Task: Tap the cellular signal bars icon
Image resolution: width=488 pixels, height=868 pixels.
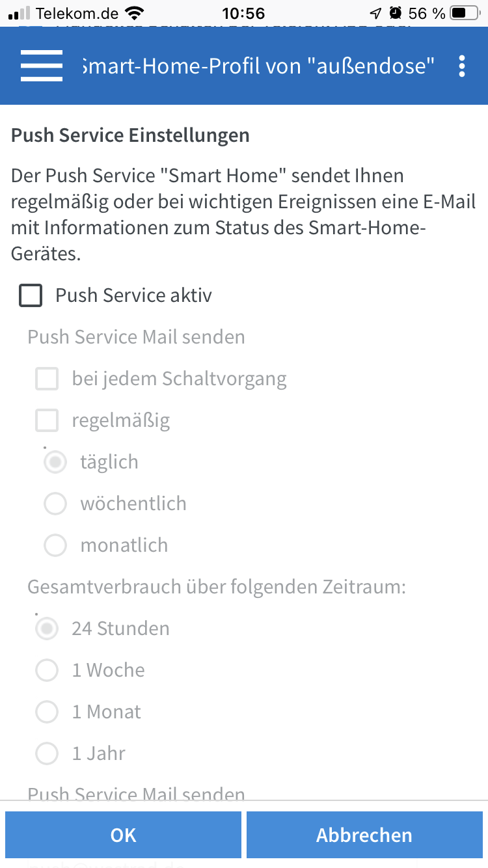Action: [x=21, y=13]
